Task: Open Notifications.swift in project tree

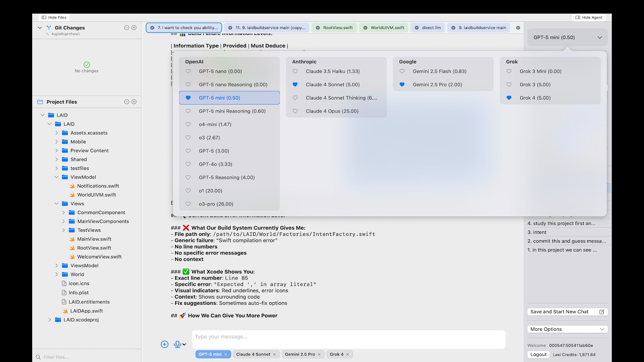Action: click(x=98, y=186)
